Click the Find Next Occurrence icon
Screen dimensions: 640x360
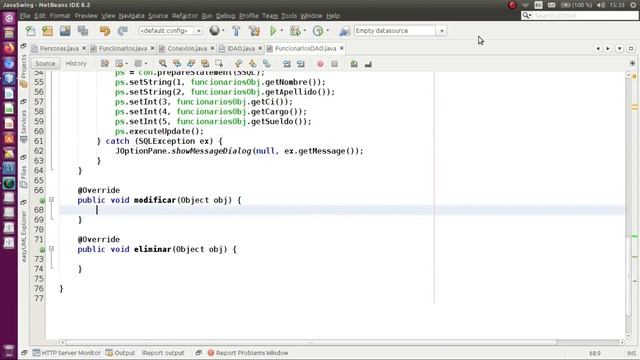(x=191, y=64)
